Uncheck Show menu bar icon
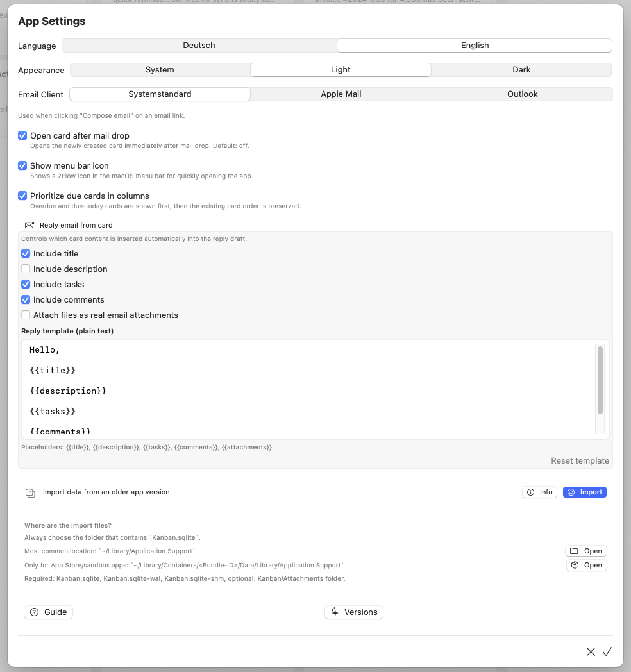 22,165
